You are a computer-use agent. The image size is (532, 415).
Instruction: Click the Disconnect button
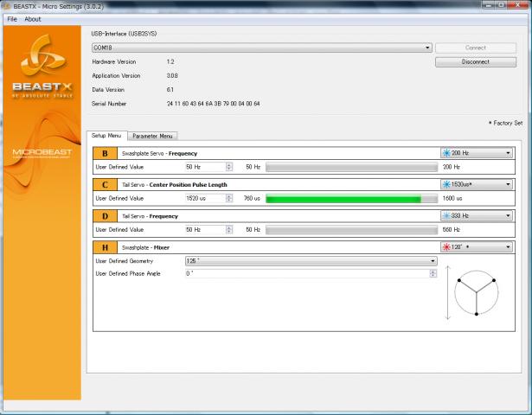tap(476, 61)
